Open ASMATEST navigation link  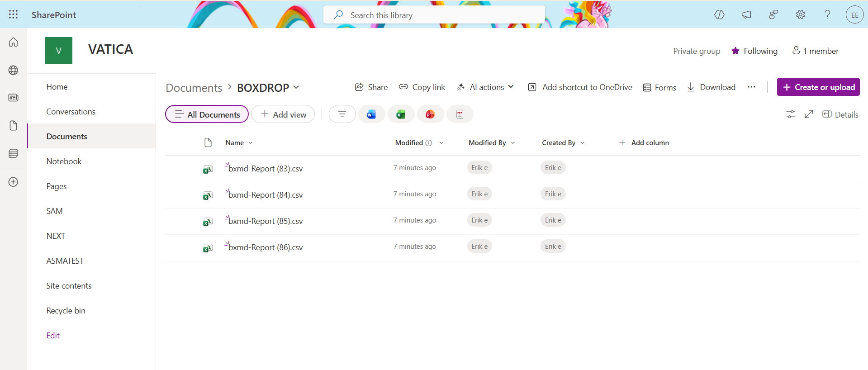point(65,261)
